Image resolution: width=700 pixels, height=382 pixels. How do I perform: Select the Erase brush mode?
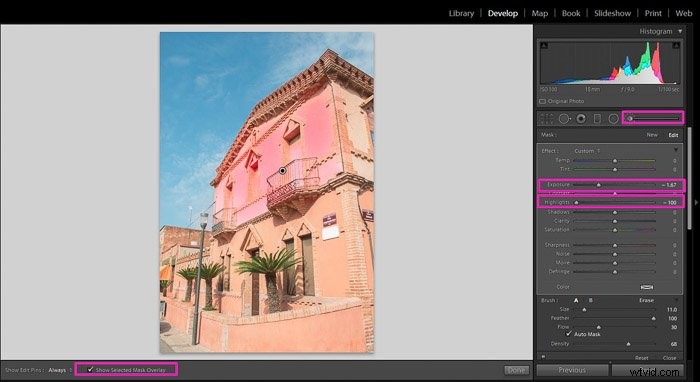pyautogui.click(x=646, y=300)
